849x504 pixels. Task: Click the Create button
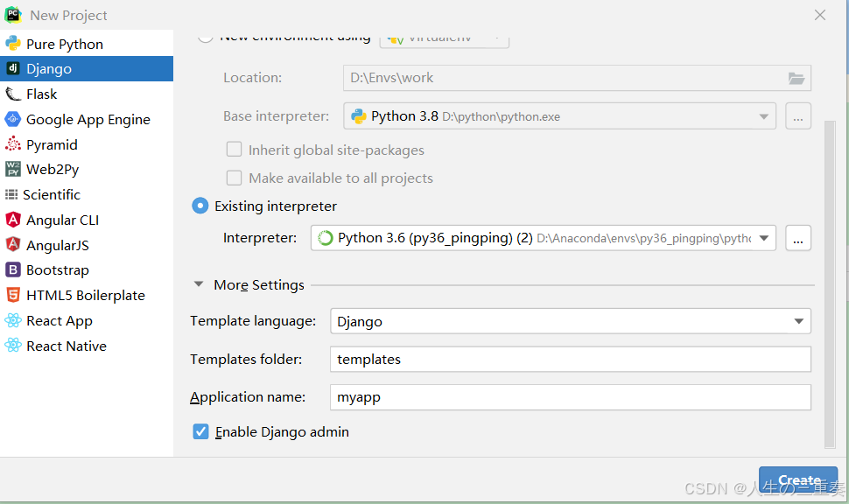[x=798, y=479]
